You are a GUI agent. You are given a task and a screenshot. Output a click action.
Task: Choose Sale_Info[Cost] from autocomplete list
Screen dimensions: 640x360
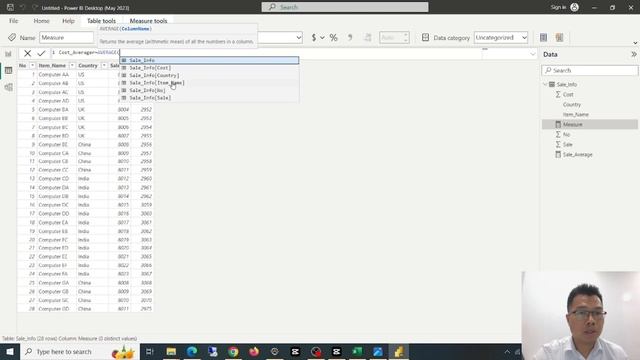[x=209, y=68]
